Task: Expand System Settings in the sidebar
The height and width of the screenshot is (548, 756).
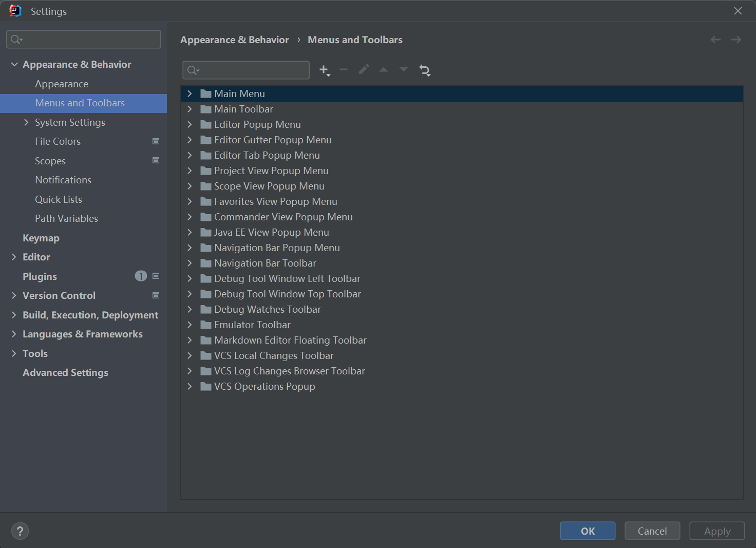Action: (26, 122)
